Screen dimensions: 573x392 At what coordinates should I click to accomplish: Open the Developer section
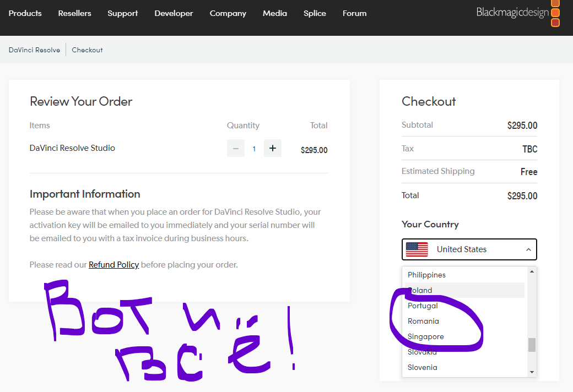pos(174,13)
